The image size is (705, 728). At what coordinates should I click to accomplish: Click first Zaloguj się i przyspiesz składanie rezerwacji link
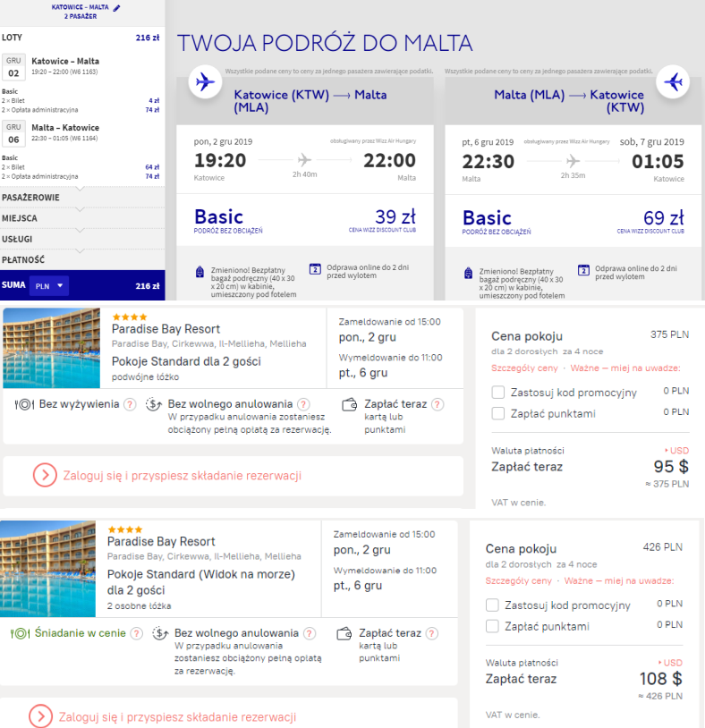(182, 476)
